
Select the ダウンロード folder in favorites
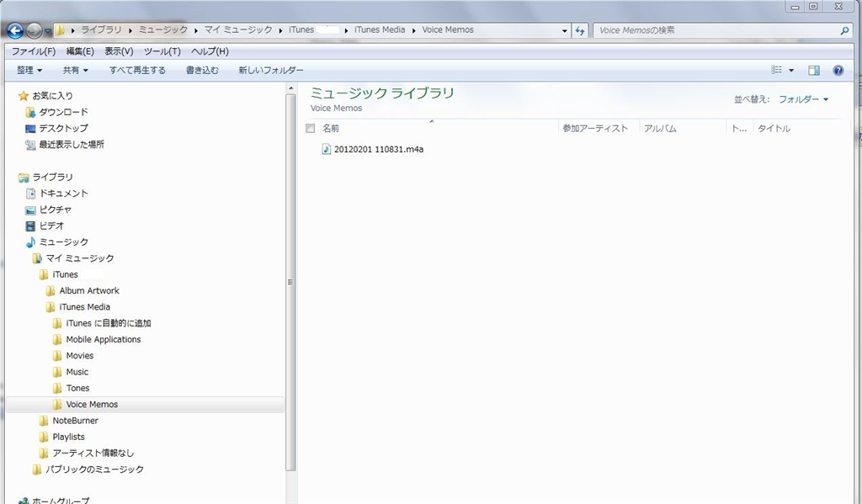click(62, 112)
